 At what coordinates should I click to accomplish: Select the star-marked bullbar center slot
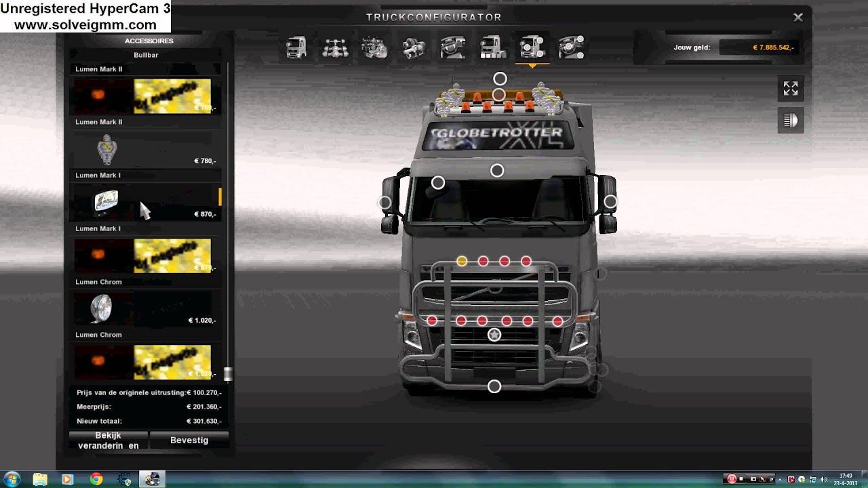[x=494, y=335]
